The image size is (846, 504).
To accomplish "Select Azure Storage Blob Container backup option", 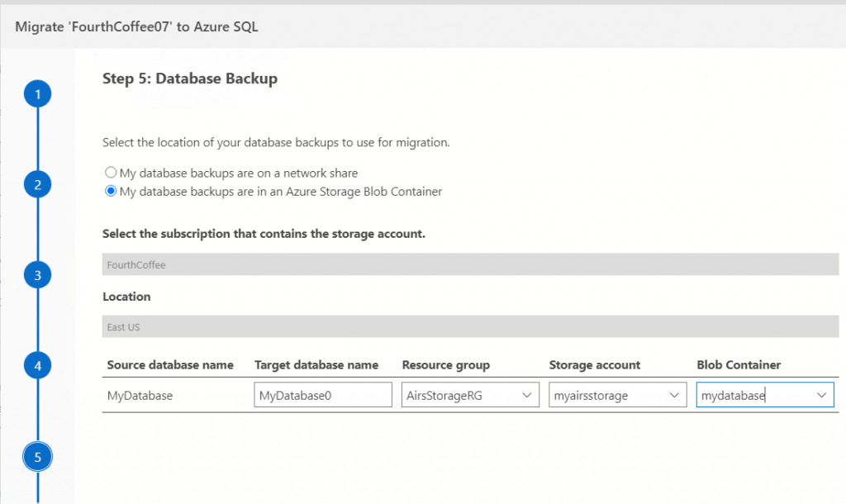I will 111,192.
